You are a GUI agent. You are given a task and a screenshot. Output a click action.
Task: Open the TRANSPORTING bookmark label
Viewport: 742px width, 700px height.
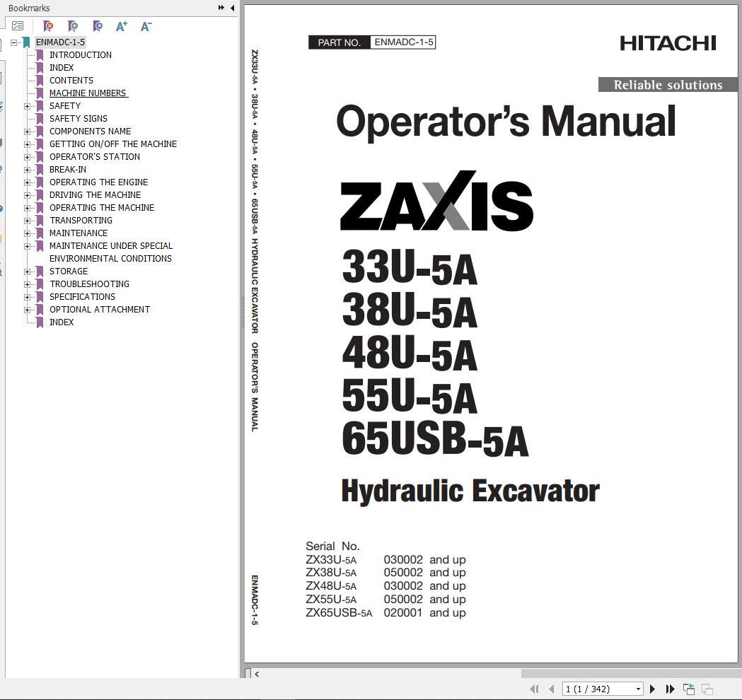point(81,221)
